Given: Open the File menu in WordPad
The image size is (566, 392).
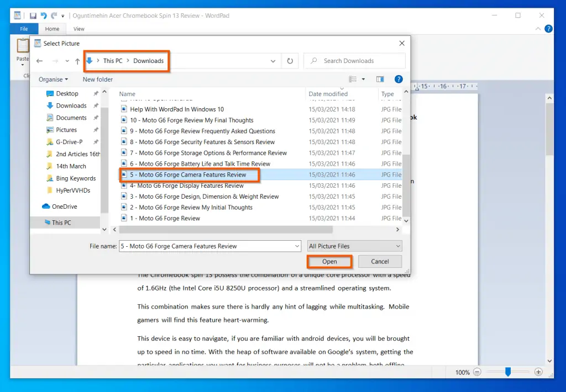Looking at the screenshot, I should coord(24,29).
